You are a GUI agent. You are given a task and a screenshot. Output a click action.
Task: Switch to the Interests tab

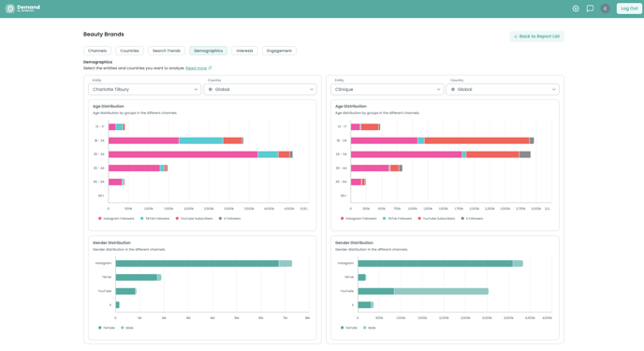[x=245, y=51]
